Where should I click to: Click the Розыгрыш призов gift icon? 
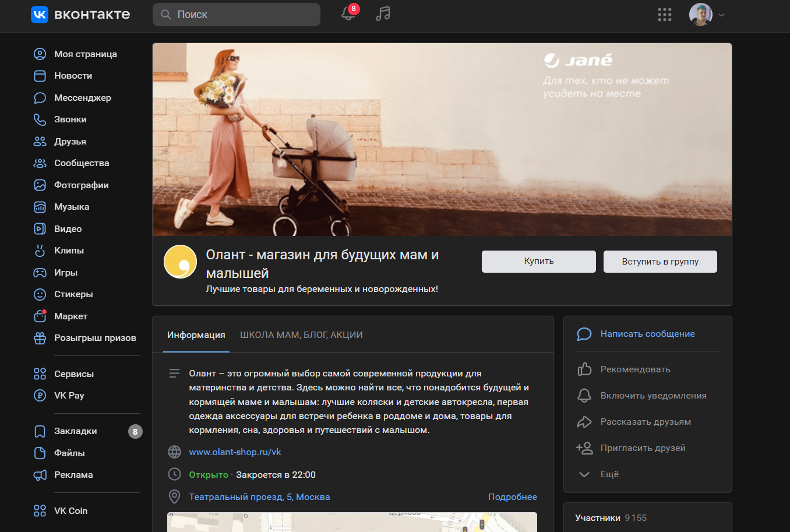[40, 338]
